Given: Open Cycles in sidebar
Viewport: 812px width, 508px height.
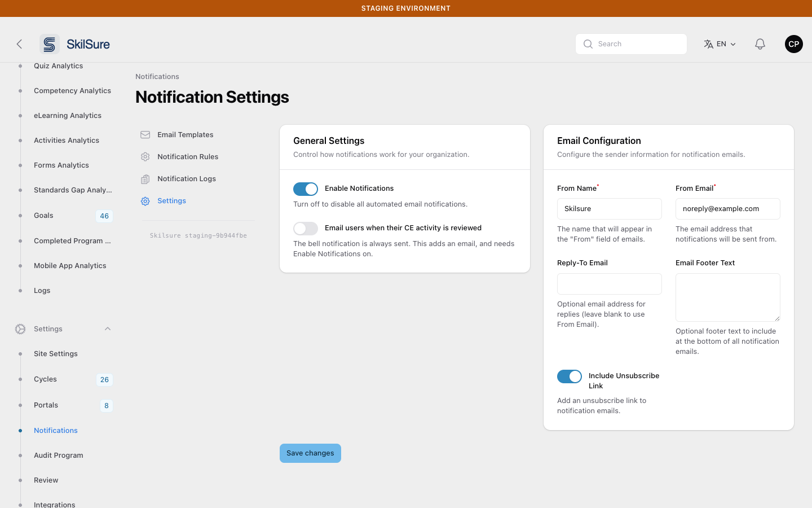Looking at the screenshot, I should coord(45,379).
